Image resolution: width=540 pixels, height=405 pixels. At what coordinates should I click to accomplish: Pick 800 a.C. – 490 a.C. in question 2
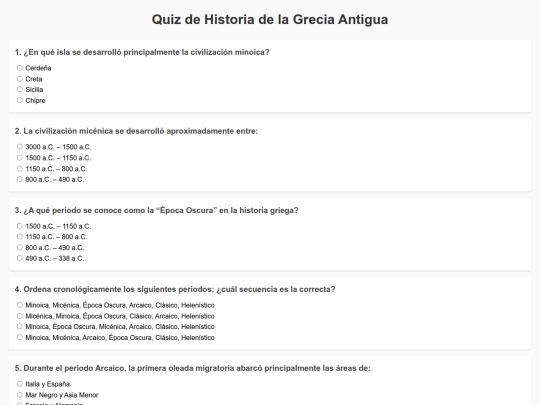20,179
